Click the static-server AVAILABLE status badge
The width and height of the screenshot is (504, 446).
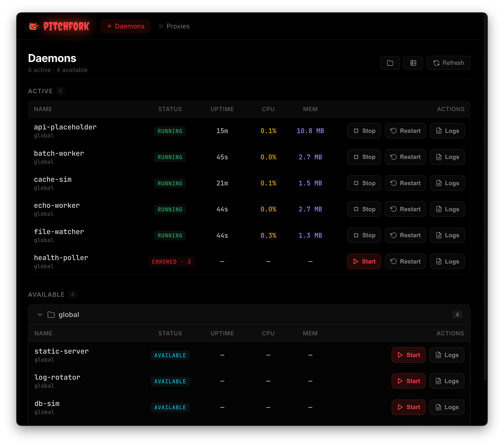(x=170, y=355)
